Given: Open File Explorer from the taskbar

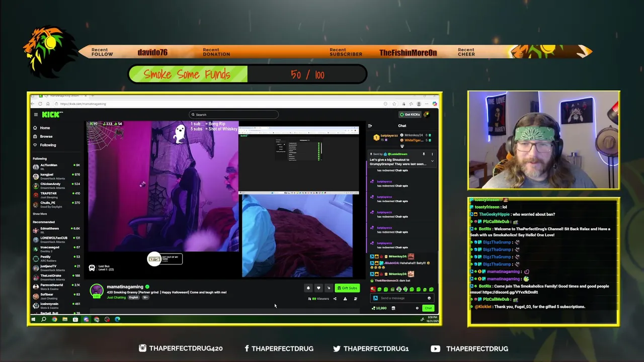Looking at the screenshot, I should click(65, 319).
